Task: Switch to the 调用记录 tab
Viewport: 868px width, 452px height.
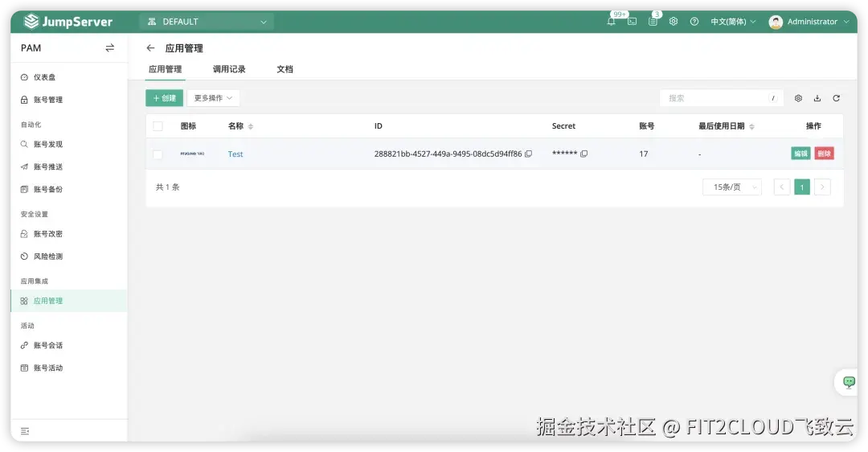Action: [x=229, y=69]
